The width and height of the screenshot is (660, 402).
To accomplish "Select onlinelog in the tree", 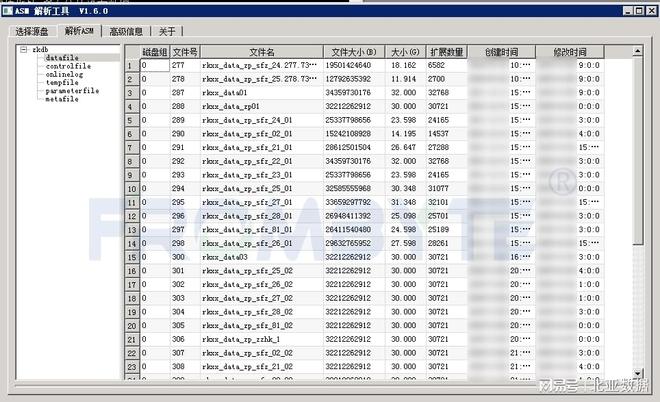I will pos(64,74).
